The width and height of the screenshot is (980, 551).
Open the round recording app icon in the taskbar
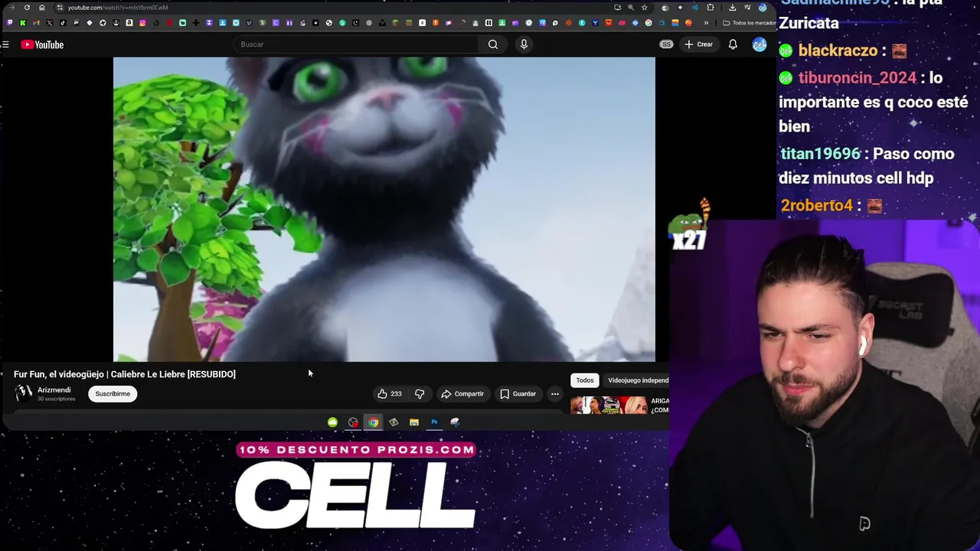click(353, 422)
